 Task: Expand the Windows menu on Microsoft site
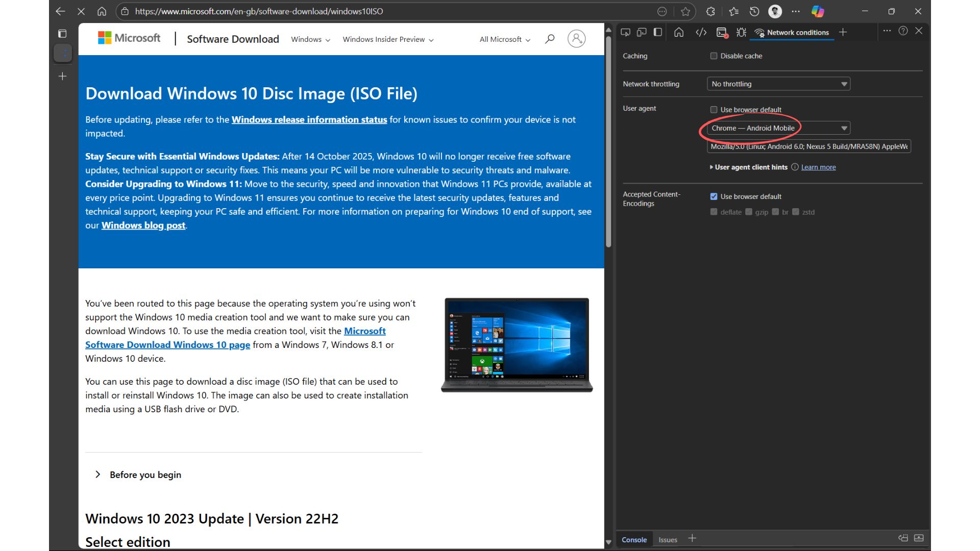[x=310, y=39]
